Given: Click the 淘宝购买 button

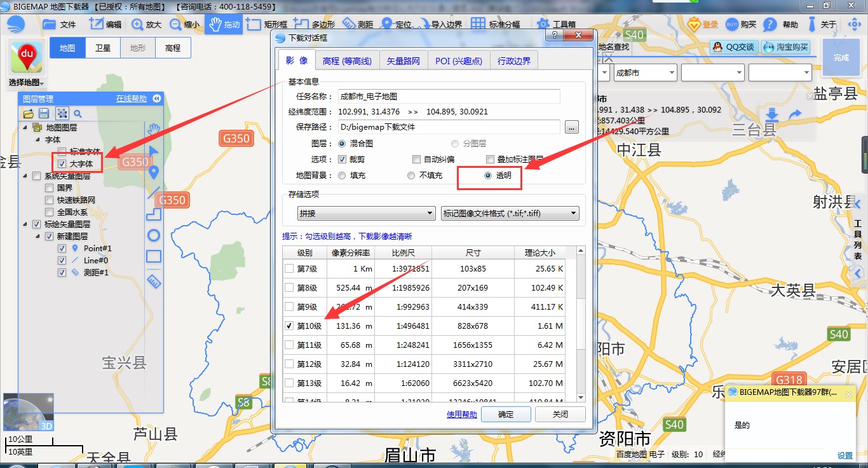Looking at the screenshot, I should click(x=786, y=47).
